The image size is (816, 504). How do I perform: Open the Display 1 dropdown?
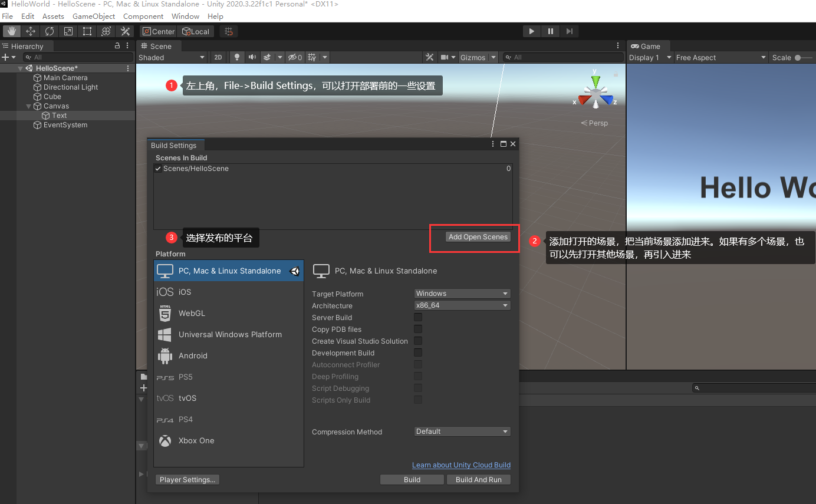pos(650,57)
